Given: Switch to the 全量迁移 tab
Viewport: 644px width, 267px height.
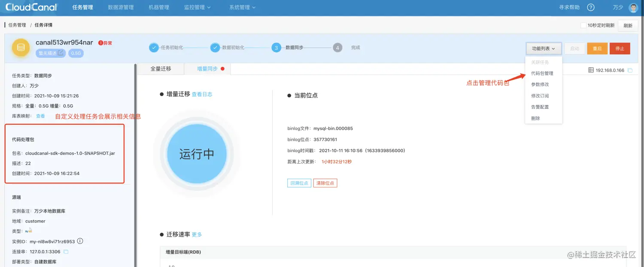Looking at the screenshot, I should coord(161,69).
